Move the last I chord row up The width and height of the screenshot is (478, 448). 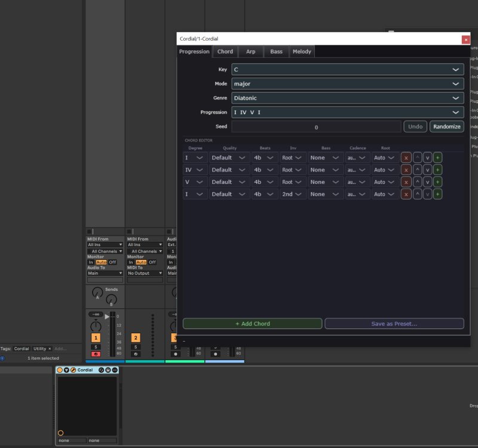click(417, 194)
